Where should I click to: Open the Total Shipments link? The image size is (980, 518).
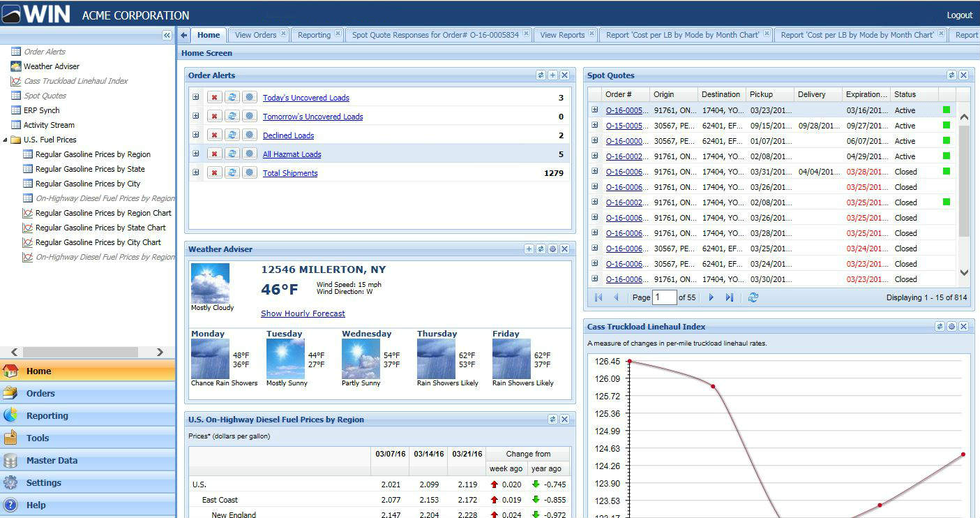290,173
